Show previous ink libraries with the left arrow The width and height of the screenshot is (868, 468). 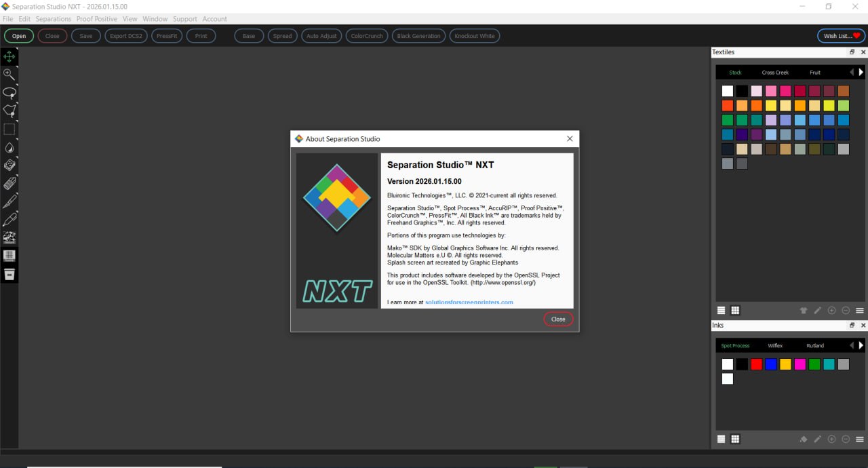852,345
